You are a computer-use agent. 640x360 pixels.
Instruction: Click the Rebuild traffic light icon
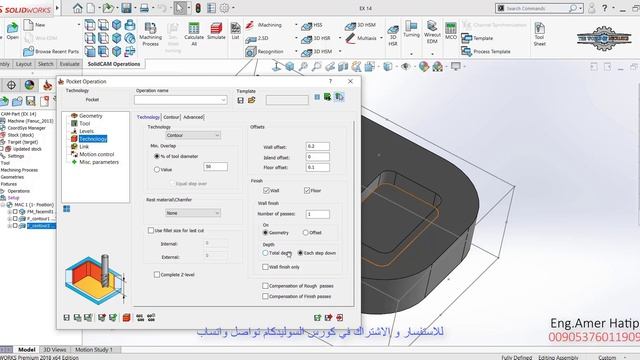[x=198, y=8]
